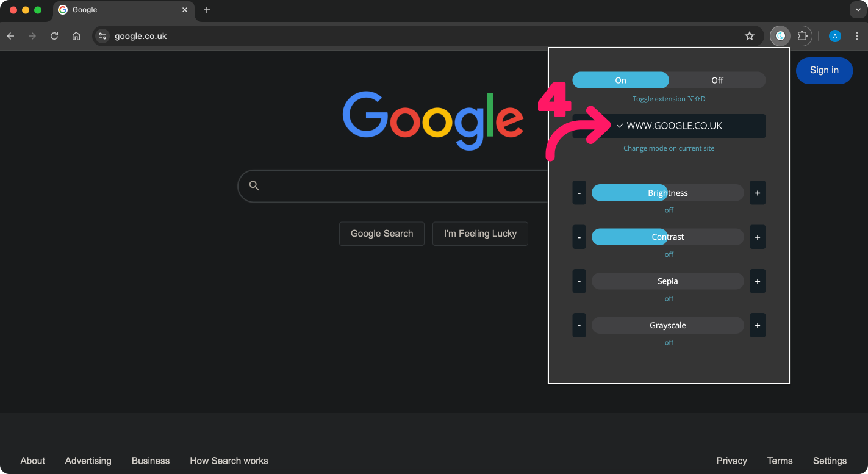Viewport: 868px width, 474px height.
Task: View site information icon in address bar
Action: 102,36
